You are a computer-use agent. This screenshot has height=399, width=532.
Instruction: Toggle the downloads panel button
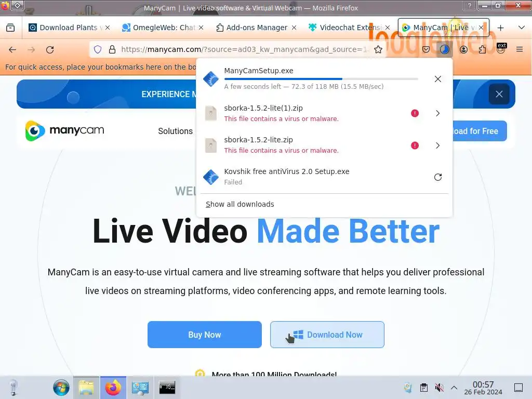445,49
